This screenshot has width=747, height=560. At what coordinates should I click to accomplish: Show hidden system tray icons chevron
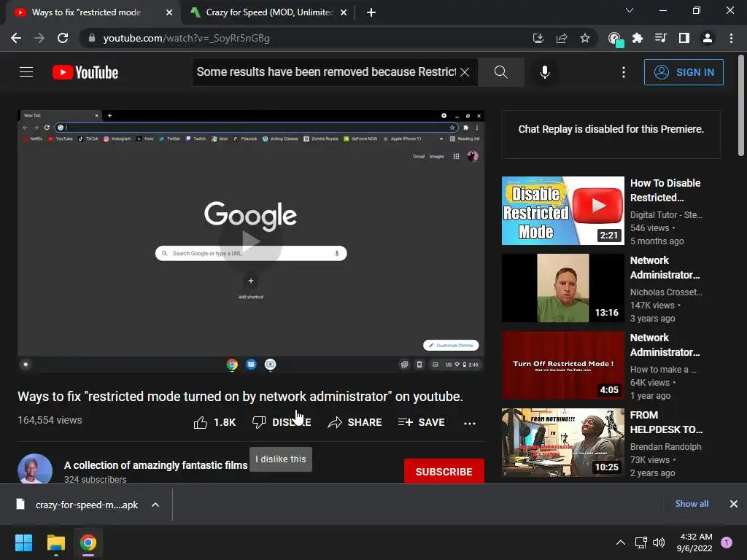click(x=621, y=542)
